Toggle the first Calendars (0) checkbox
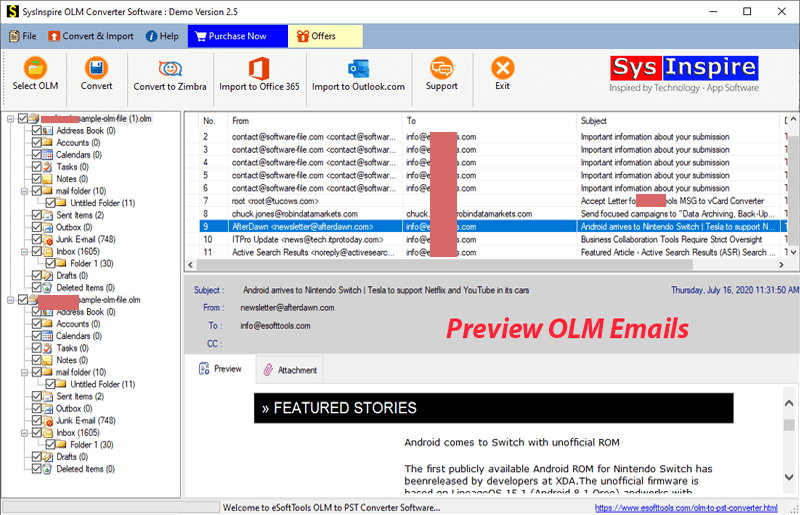Image resolution: width=800 pixels, height=515 pixels. coord(36,155)
